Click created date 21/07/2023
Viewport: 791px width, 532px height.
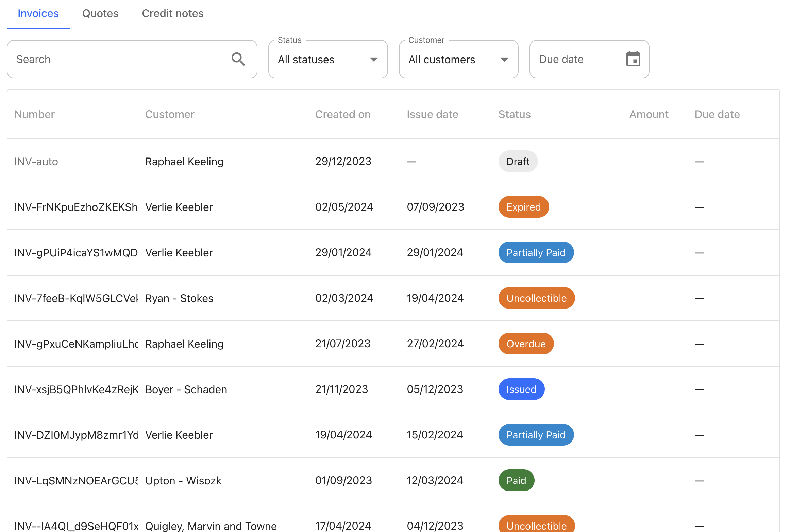[x=343, y=344]
